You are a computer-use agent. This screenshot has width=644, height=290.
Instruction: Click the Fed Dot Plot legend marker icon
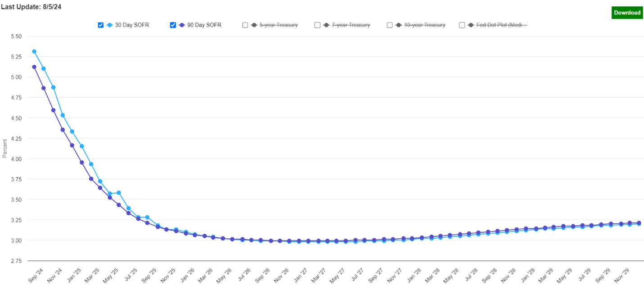(471, 25)
